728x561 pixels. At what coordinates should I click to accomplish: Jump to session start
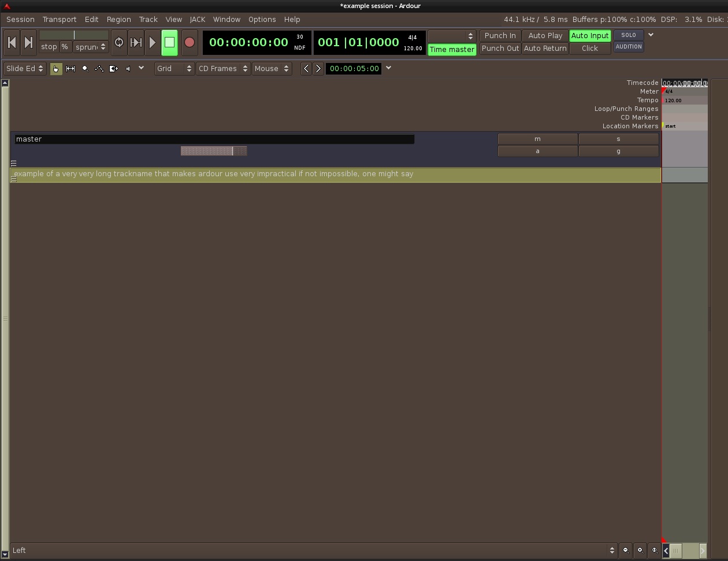pos(12,43)
